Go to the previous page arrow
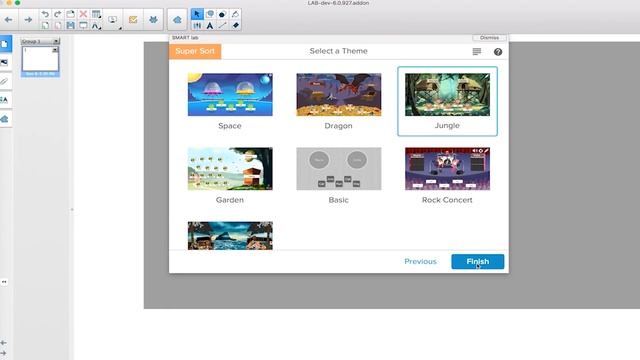The height and width of the screenshot is (360, 640). (9, 20)
